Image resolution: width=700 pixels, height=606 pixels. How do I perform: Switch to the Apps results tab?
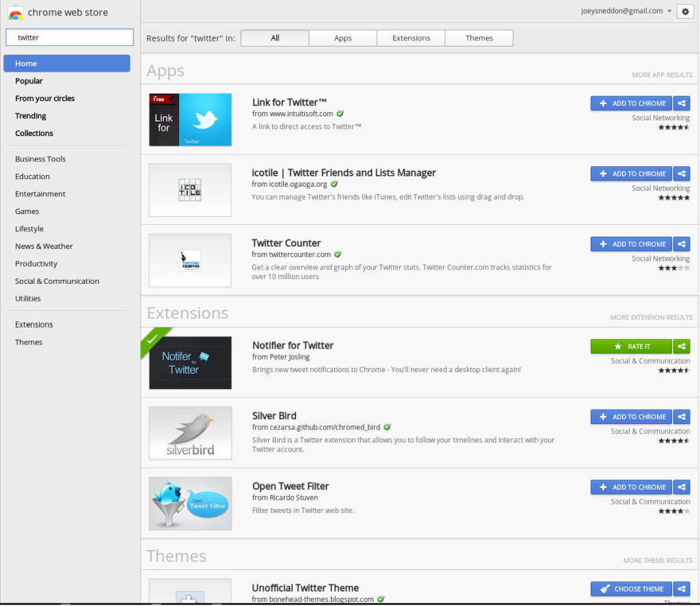point(343,38)
